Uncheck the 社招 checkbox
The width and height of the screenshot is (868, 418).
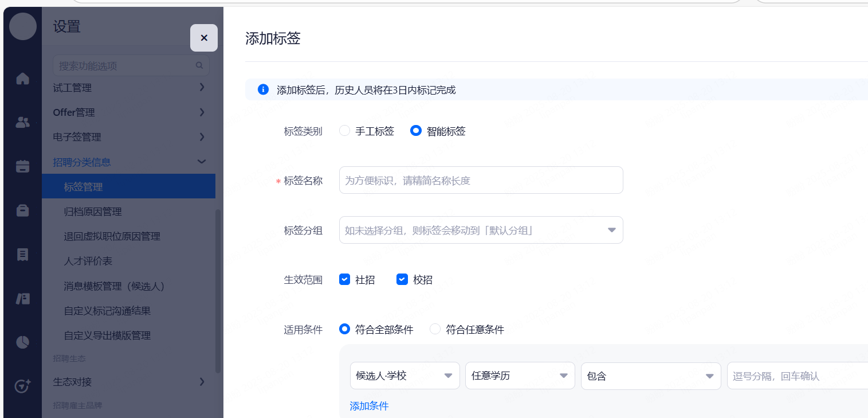(345, 280)
